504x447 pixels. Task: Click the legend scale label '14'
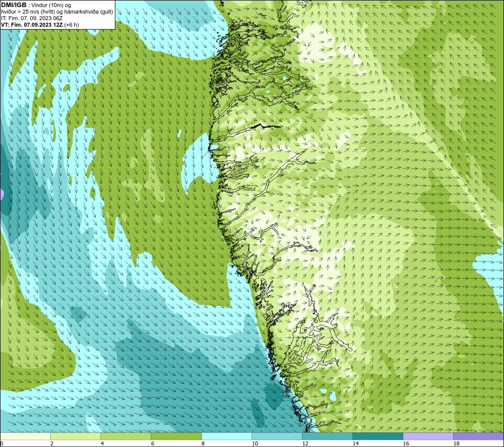[x=355, y=444]
